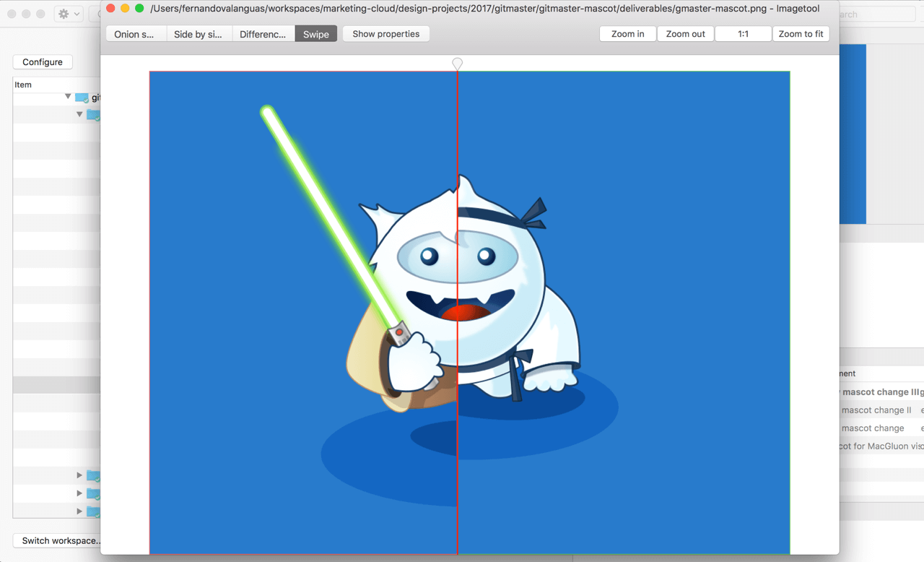
Task: Close the Imagetool window
Action: pos(110,9)
